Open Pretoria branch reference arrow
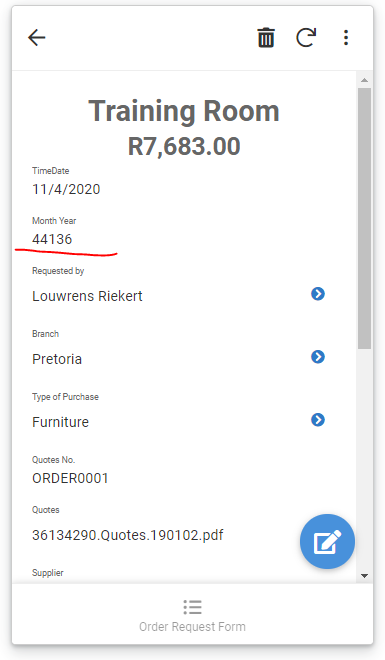The height and width of the screenshot is (660, 385). [x=318, y=357]
